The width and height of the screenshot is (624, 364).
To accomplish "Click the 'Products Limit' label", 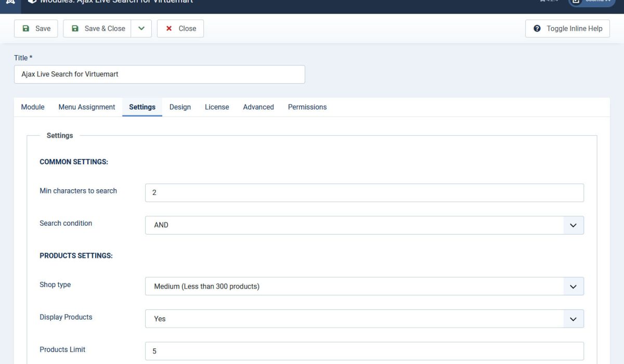I will click(x=62, y=349).
